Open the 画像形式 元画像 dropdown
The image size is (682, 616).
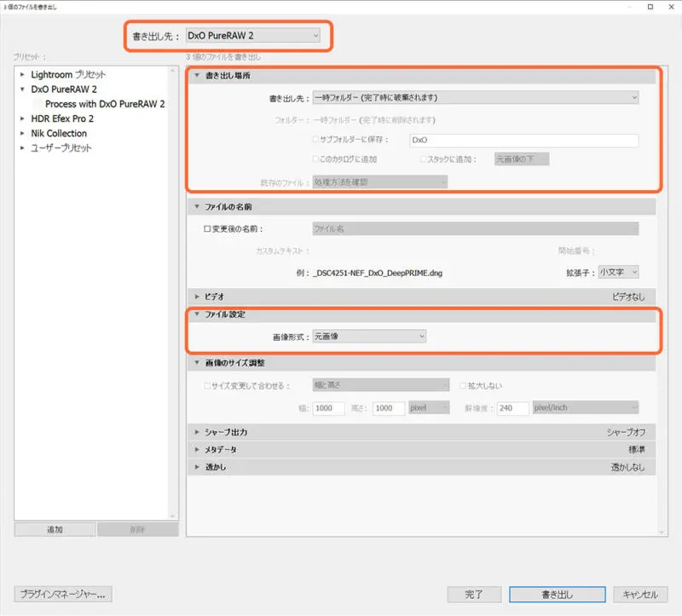pyautogui.click(x=369, y=336)
